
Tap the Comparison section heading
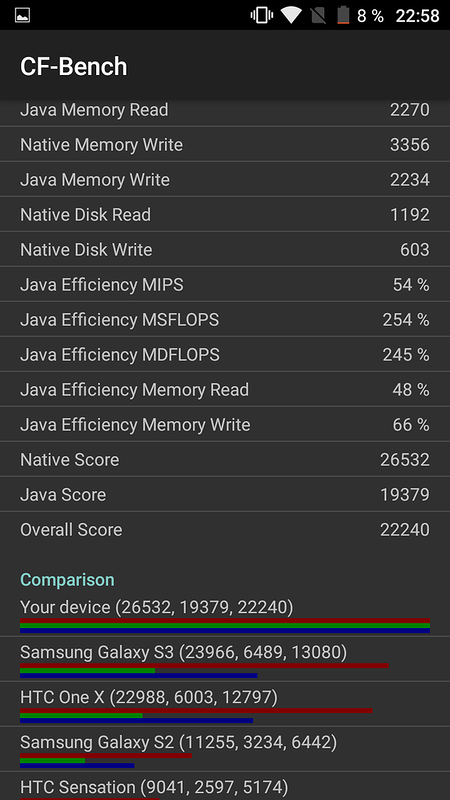(x=67, y=580)
